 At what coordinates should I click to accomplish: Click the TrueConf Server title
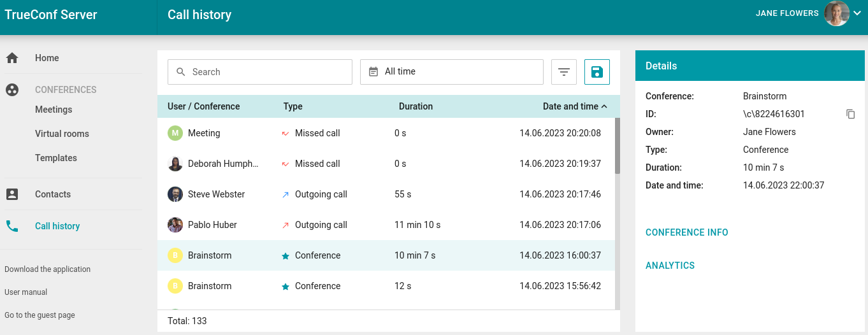51,15
